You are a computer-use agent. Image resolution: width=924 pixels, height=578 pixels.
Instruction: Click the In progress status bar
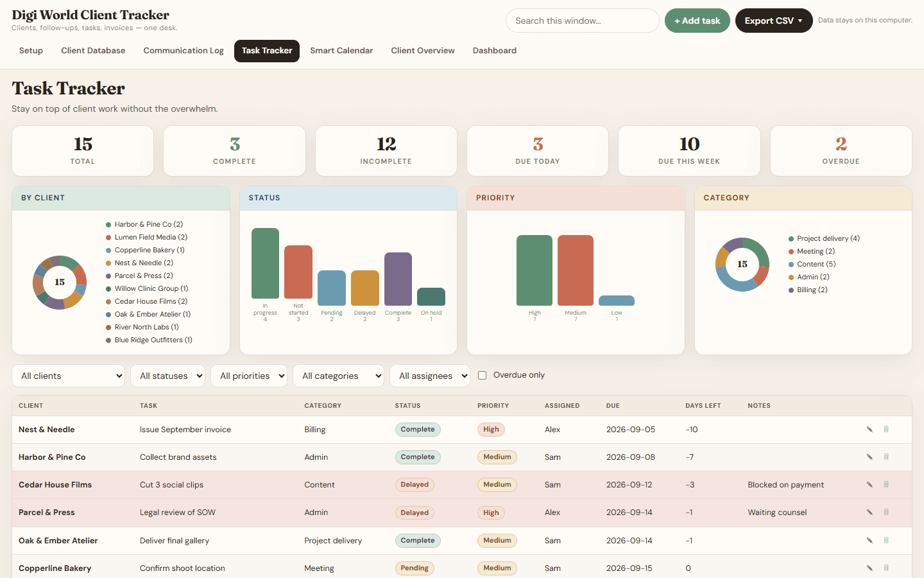tap(265, 263)
